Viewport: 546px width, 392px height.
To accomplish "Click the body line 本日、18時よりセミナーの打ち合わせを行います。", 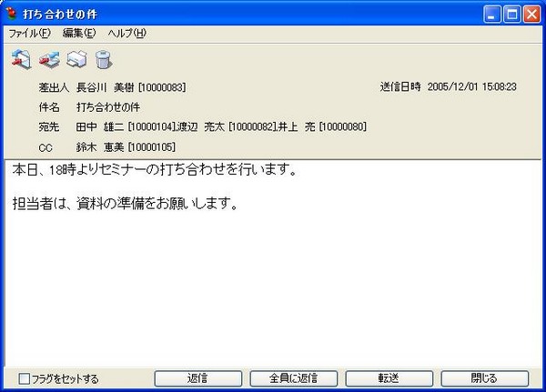I will pyautogui.click(x=155, y=169).
